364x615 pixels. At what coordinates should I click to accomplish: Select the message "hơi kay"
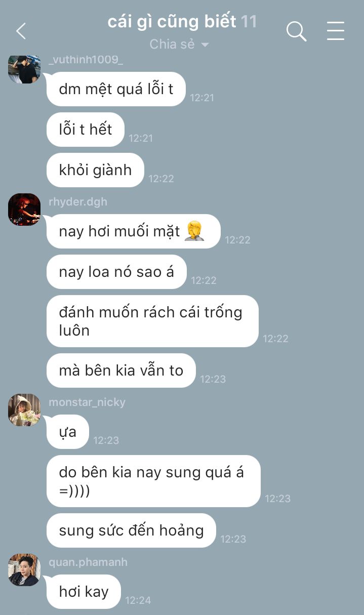click(x=84, y=592)
